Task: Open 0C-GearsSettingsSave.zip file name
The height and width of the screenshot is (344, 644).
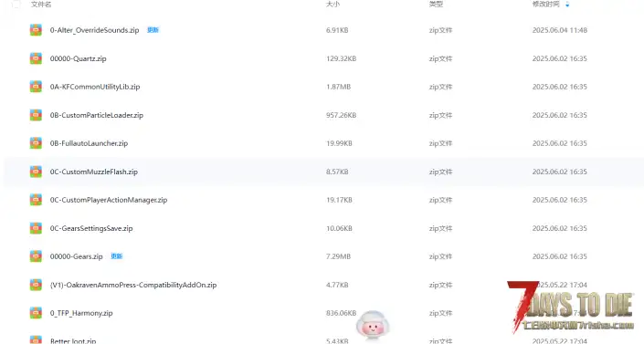Action: [91, 228]
